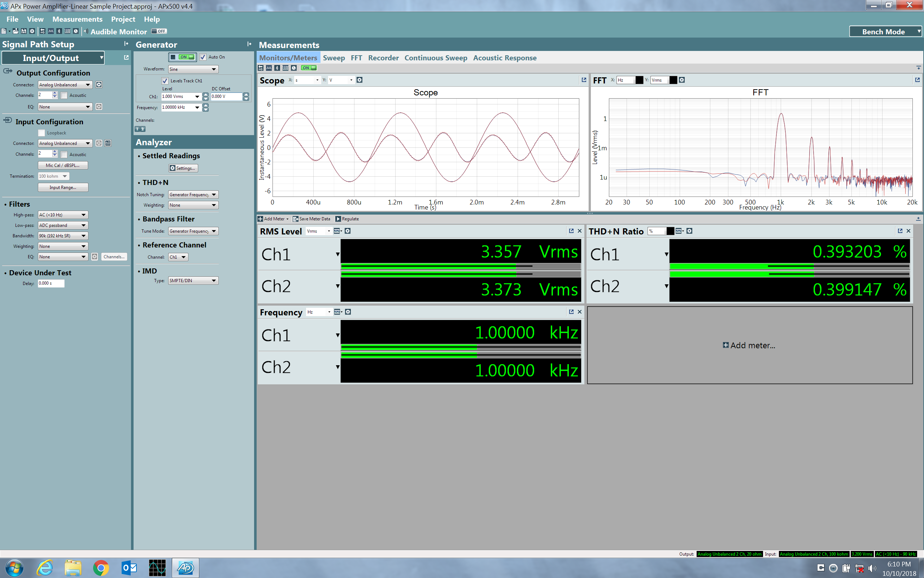The width and height of the screenshot is (924, 578).
Task: Collapse the Signal Path Setup panel
Action: (x=126, y=44)
